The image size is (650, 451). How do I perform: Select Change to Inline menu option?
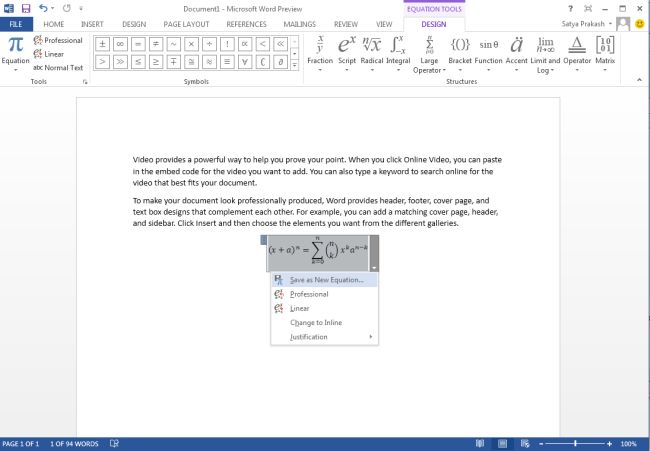coord(325,322)
